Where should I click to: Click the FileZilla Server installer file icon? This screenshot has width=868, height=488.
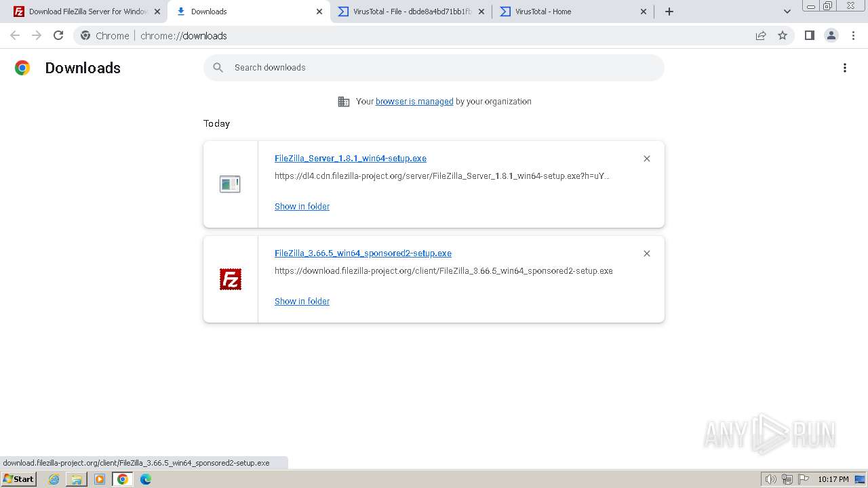pos(230,184)
